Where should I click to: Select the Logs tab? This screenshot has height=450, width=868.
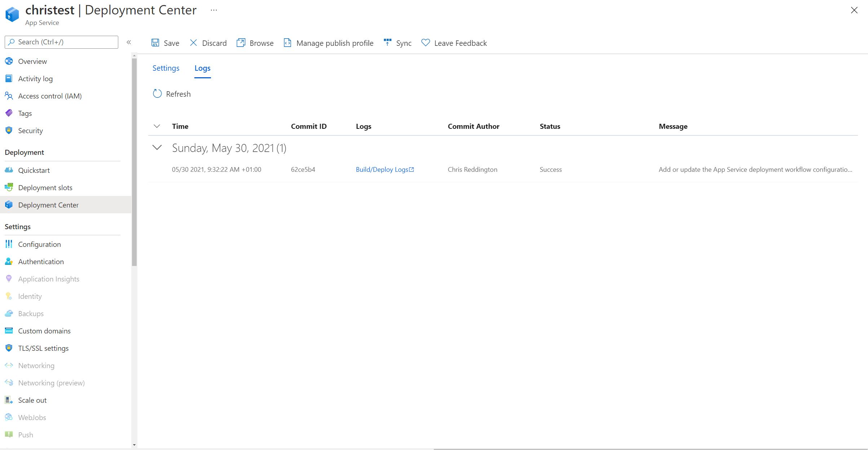pos(202,68)
